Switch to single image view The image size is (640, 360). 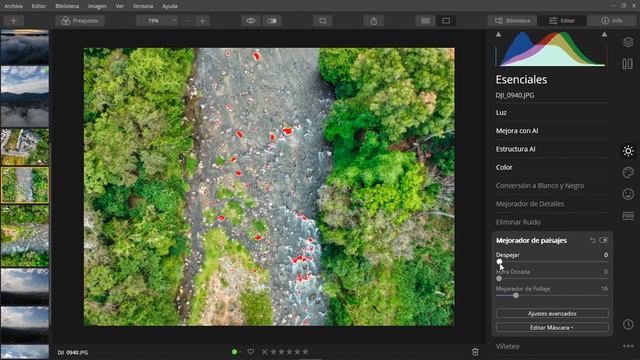tap(446, 21)
